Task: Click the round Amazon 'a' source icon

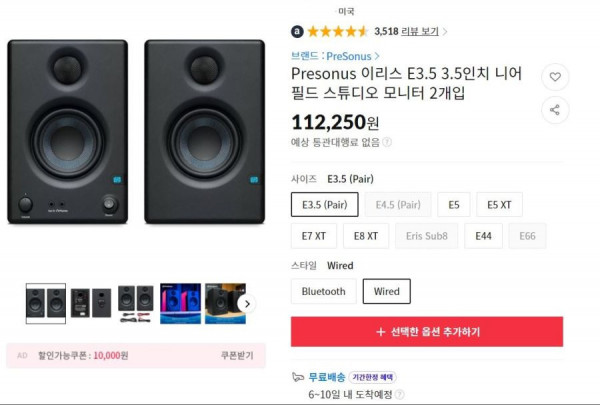Action: click(x=297, y=31)
